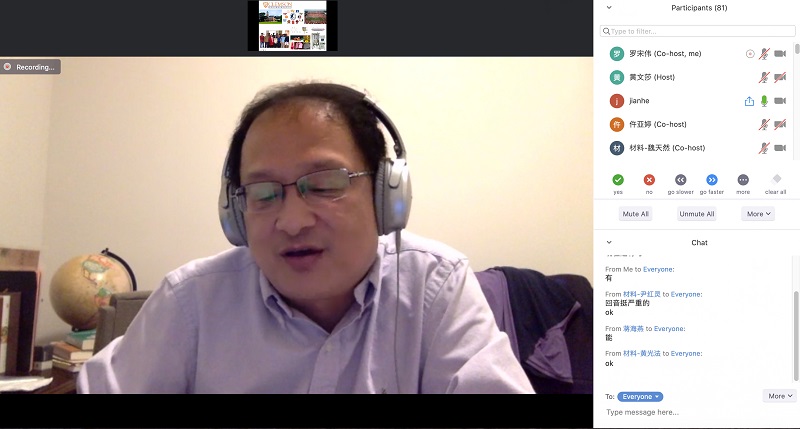The image size is (800, 429).
Task: Toggle the disabled camera icon for 件亚婷 (Co-host)
Action: (x=780, y=124)
